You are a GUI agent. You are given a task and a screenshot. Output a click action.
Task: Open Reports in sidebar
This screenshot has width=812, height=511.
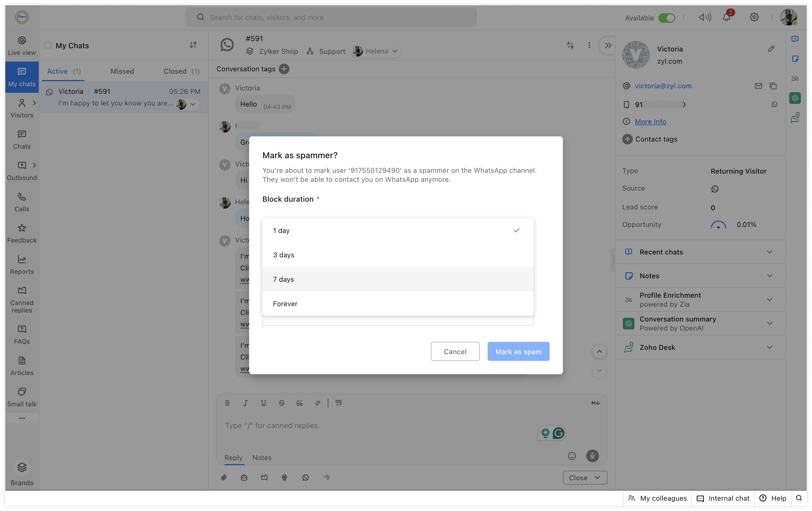(x=22, y=265)
